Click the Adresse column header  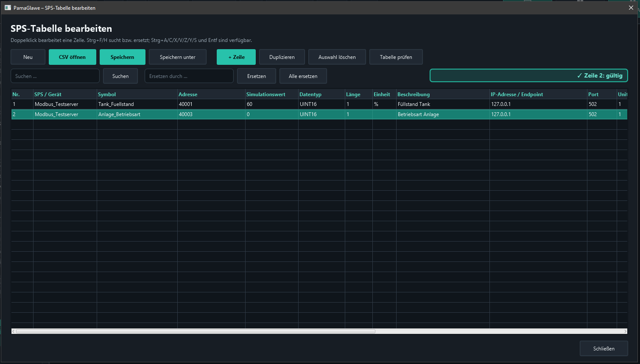211,94
